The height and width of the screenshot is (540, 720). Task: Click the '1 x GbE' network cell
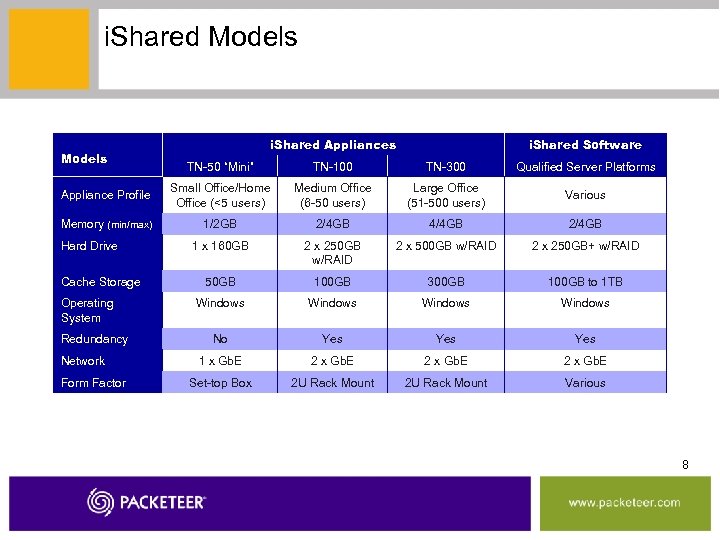point(220,361)
